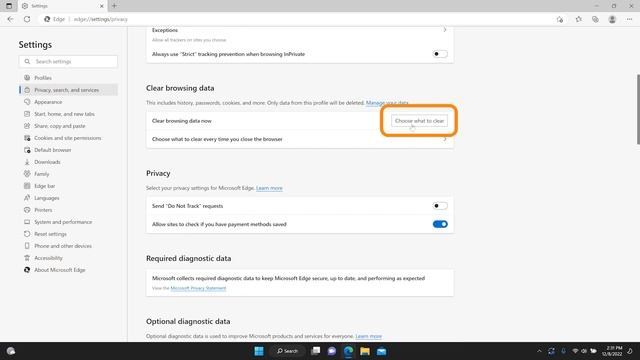The height and width of the screenshot is (360, 640).
Task: Open a new tab with plus icon
Action: pyautogui.click(x=114, y=6)
